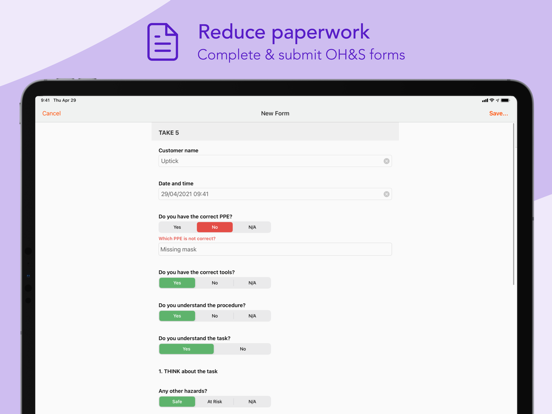Clear the Date and time field icon
The image size is (552, 414).
click(386, 194)
